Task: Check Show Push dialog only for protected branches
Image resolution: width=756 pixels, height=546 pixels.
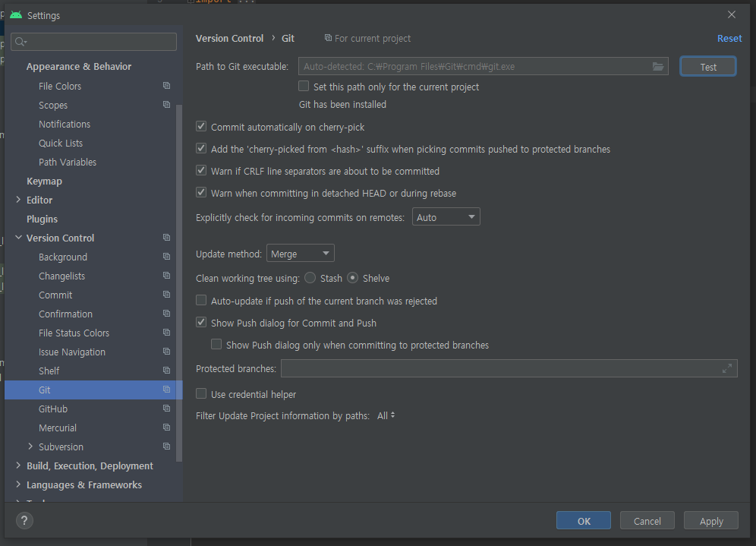Action: point(216,345)
